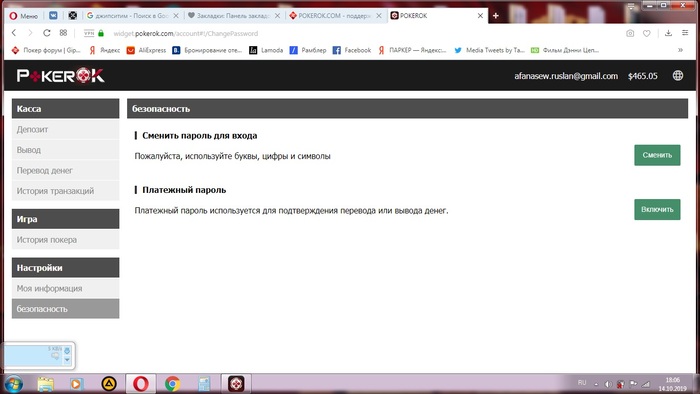Switch to the VK pinned tab
This screenshot has height=394, width=700.
coord(53,16)
